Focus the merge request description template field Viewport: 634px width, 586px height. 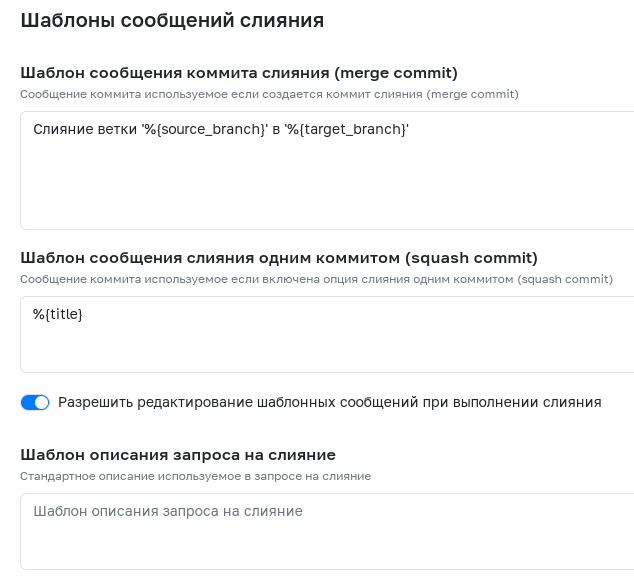pos(327,531)
